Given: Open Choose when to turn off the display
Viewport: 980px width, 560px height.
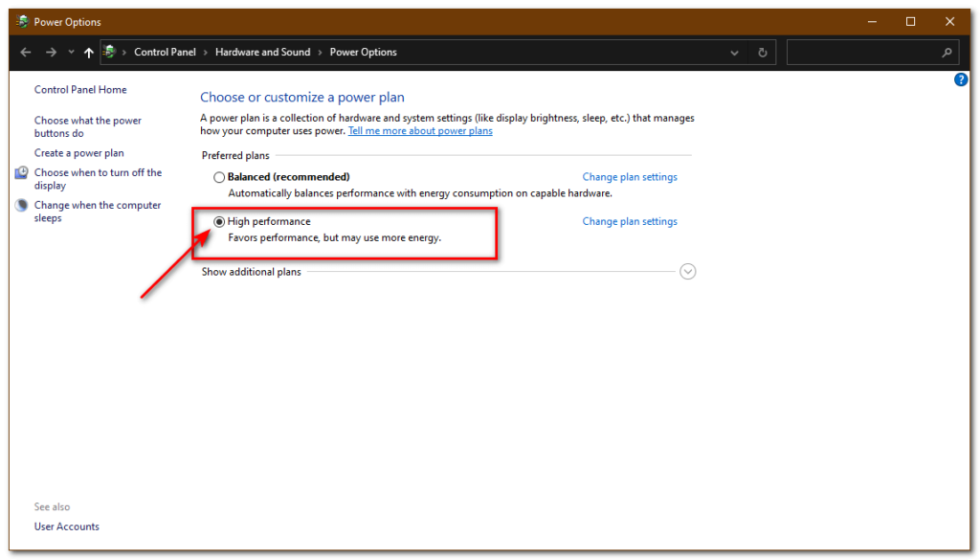Looking at the screenshot, I should tap(99, 179).
